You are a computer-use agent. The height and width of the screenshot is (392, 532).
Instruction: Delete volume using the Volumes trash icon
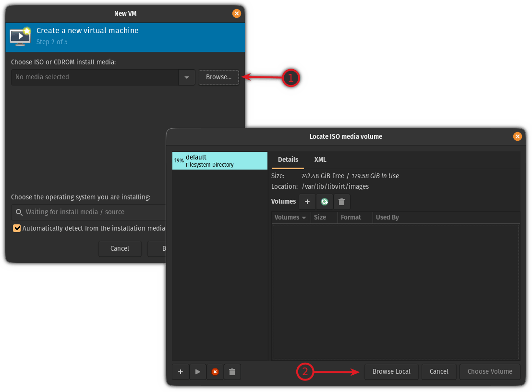(x=342, y=202)
